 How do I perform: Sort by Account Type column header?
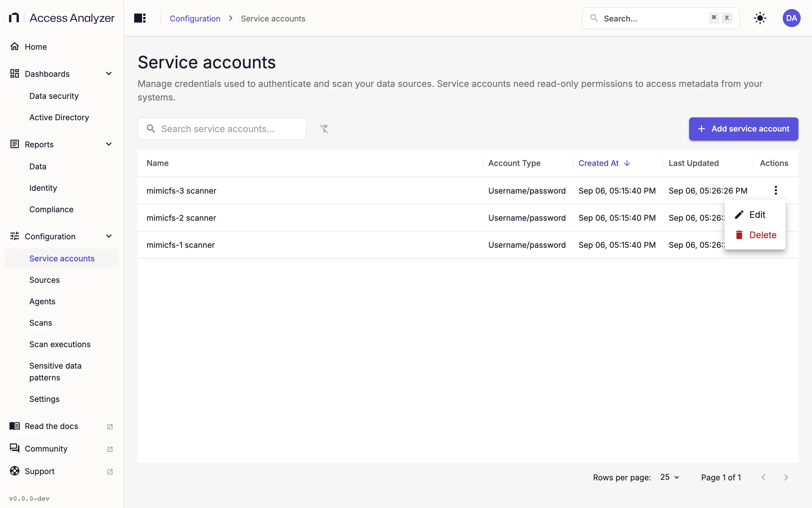(514, 163)
